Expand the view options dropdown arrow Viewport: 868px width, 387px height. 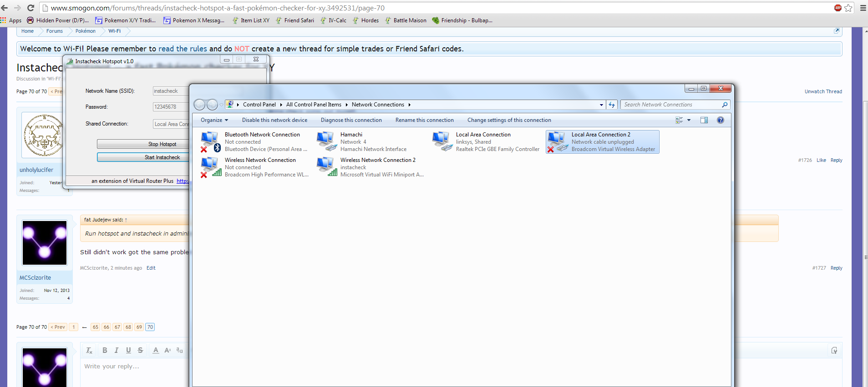click(x=689, y=120)
